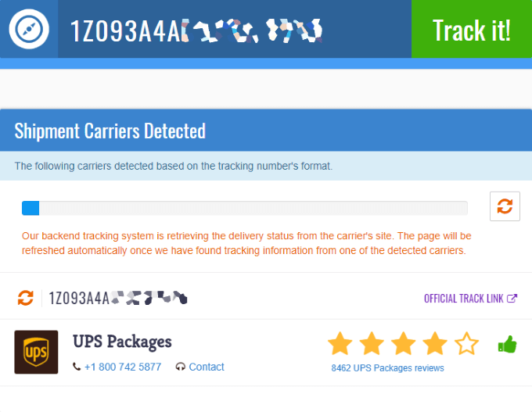The image size is (532, 412).
Task: Click the first gold rating star
Action: pyautogui.click(x=340, y=343)
